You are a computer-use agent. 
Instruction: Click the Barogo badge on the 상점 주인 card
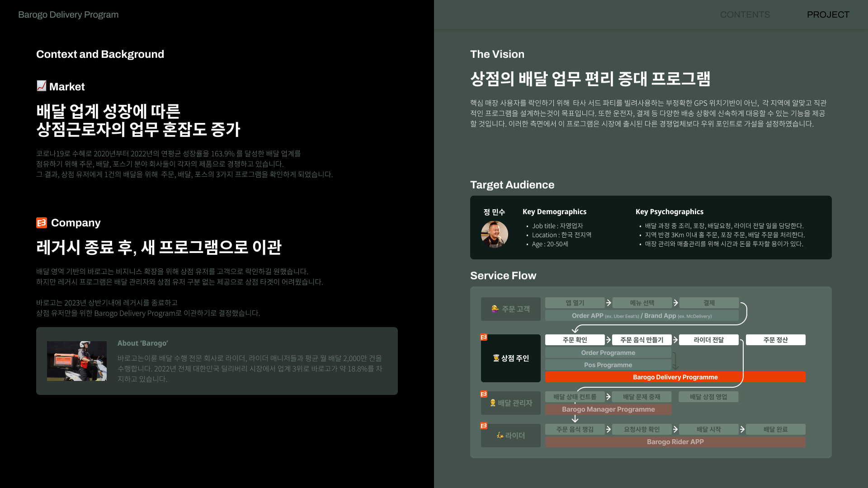pos(484,337)
